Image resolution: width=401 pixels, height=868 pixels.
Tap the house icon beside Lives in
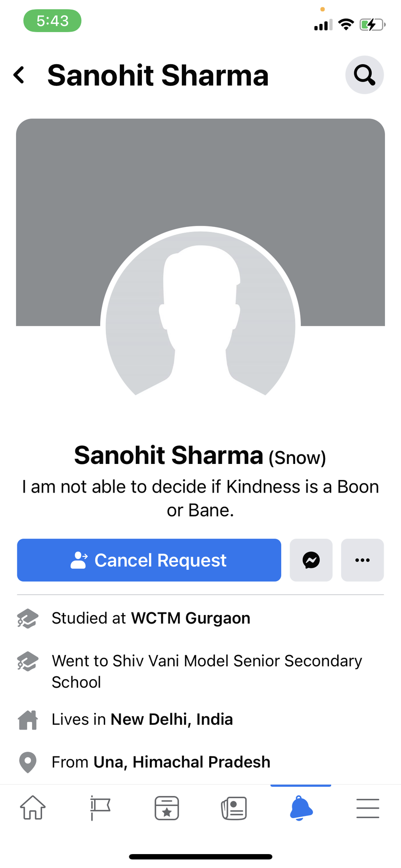pyautogui.click(x=28, y=720)
